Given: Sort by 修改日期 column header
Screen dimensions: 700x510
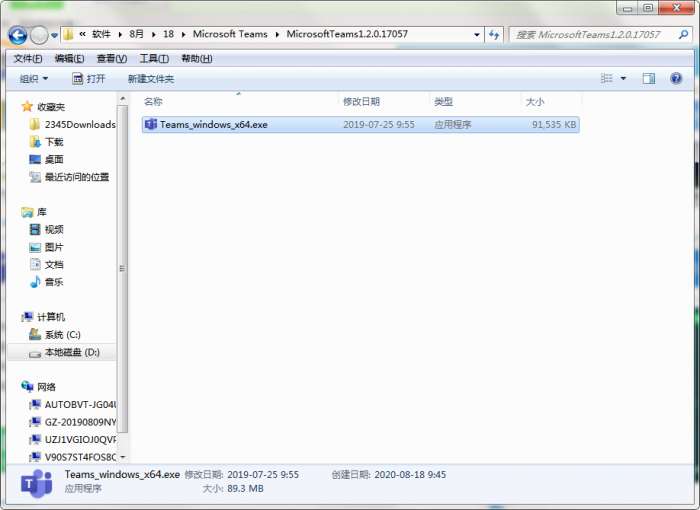Looking at the screenshot, I should tap(361, 102).
